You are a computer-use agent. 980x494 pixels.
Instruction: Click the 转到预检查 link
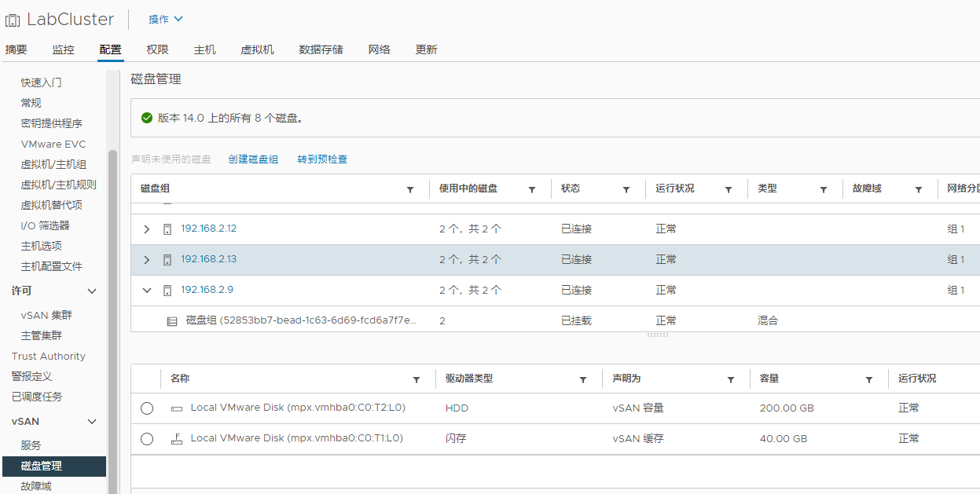pos(322,159)
